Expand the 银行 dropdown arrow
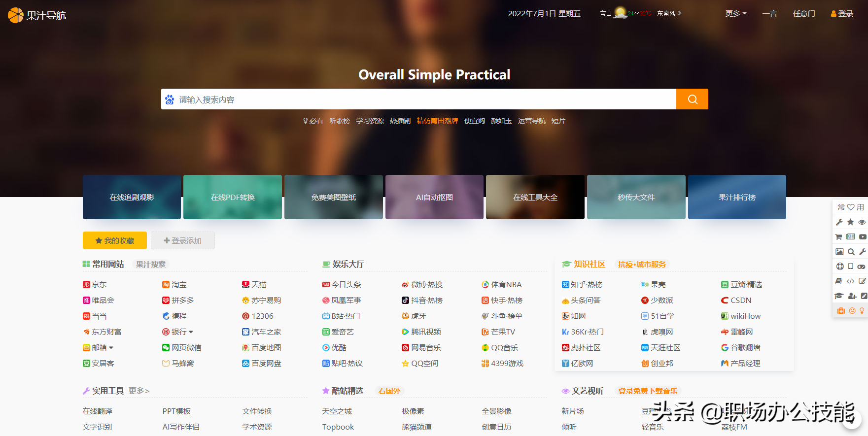Image resolution: width=868 pixels, height=436 pixels. [x=191, y=332]
